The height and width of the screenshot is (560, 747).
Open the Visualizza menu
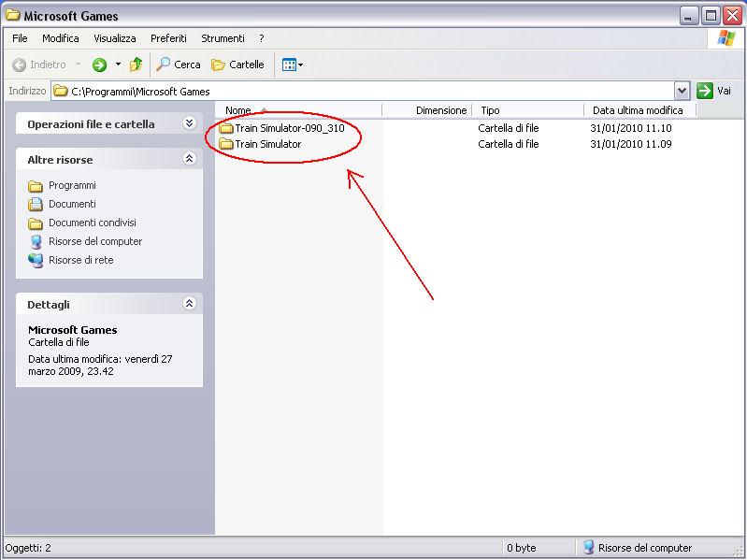coord(115,38)
